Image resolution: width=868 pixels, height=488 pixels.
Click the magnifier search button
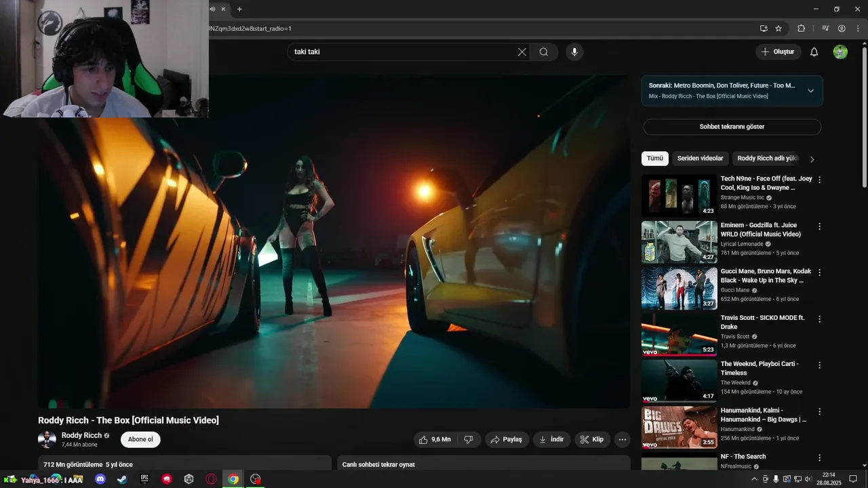(544, 52)
